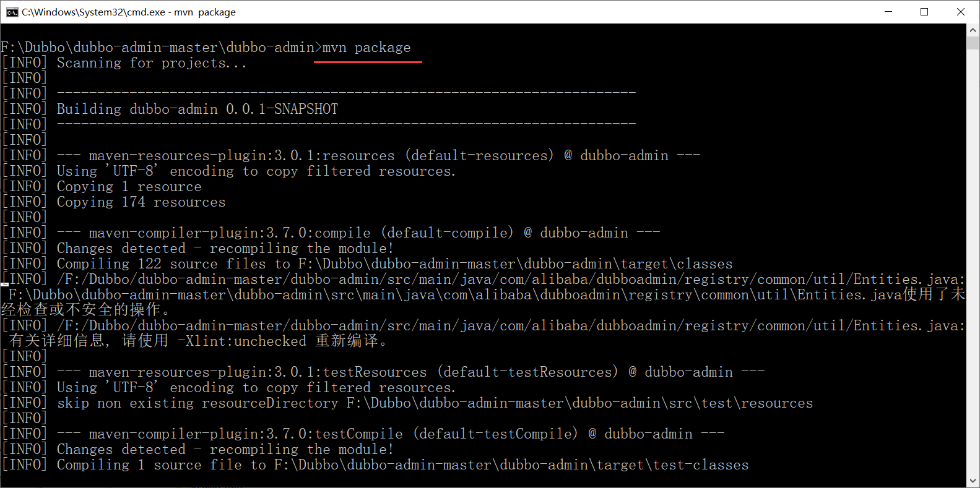Minimize the command prompt window

point(888,12)
